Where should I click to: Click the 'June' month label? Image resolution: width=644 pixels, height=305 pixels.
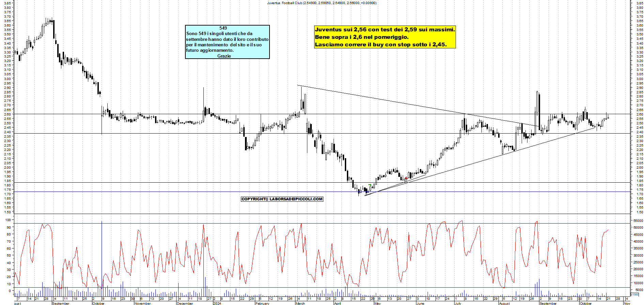(x=420, y=303)
